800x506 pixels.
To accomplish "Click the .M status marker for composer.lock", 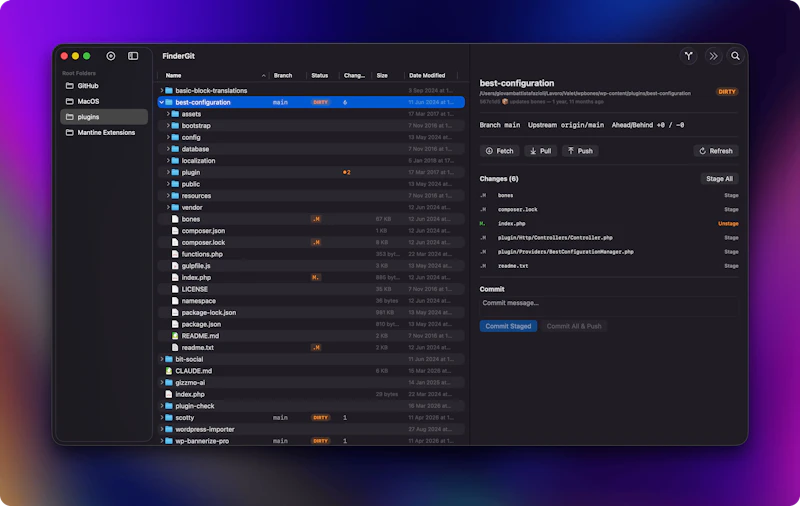I will [316, 242].
